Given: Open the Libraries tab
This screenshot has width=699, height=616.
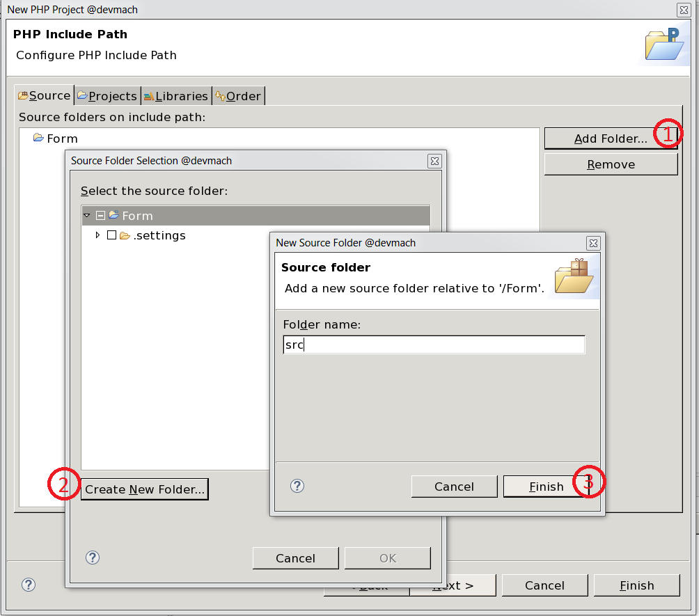Looking at the screenshot, I should pyautogui.click(x=176, y=96).
